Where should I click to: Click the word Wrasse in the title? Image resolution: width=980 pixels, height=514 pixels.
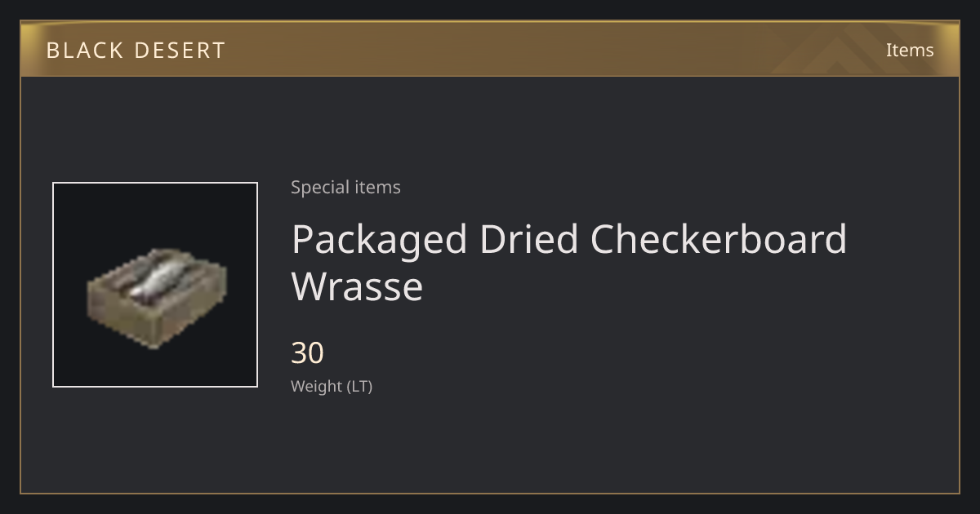click(x=357, y=286)
